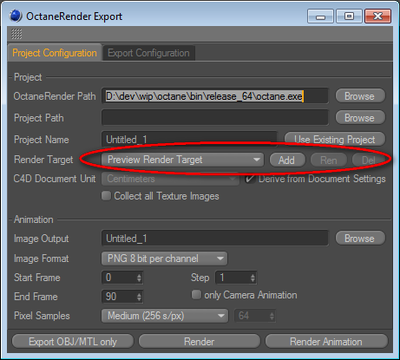
Task: Switch to the Export Configuration tab
Action: pos(148,53)
